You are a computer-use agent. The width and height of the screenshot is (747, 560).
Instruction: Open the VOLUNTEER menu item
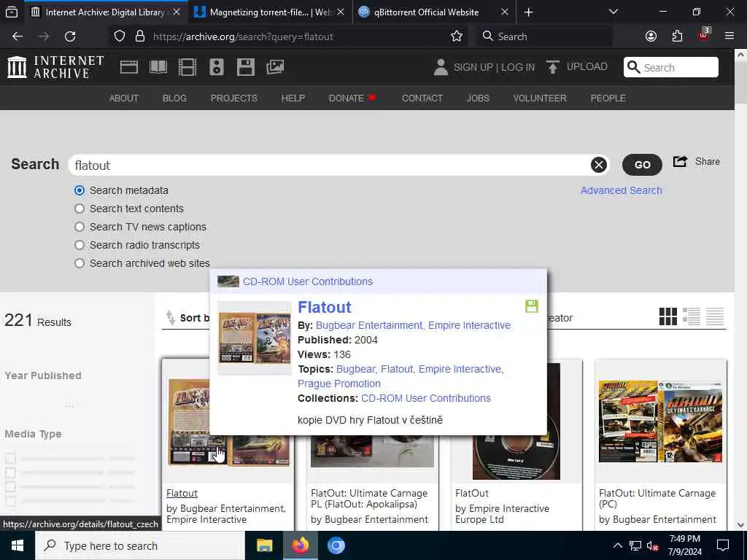(x=540, y=98)
